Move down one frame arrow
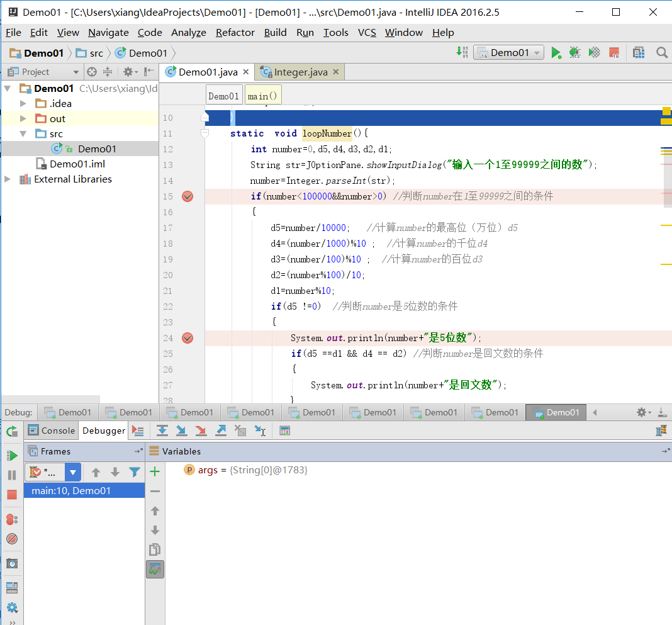Viewport: 672px width, 625px height. coord(115,473)
